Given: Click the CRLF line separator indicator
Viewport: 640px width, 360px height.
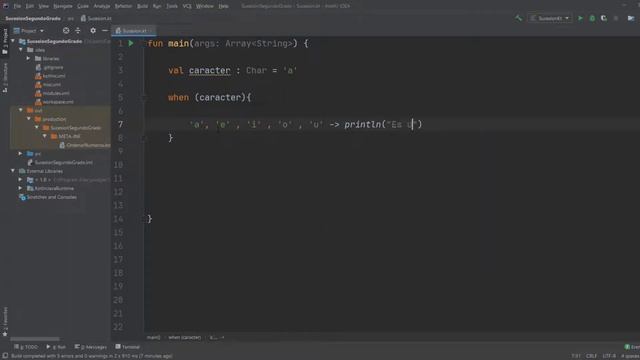Looking at the screenshot, I should click(592, 356).
